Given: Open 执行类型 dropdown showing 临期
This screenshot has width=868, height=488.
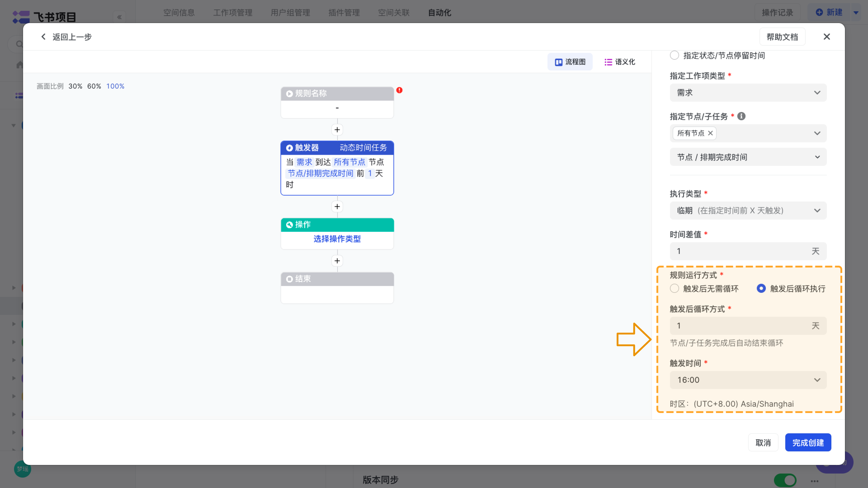Looking at the screenshot, I should 748,211.
